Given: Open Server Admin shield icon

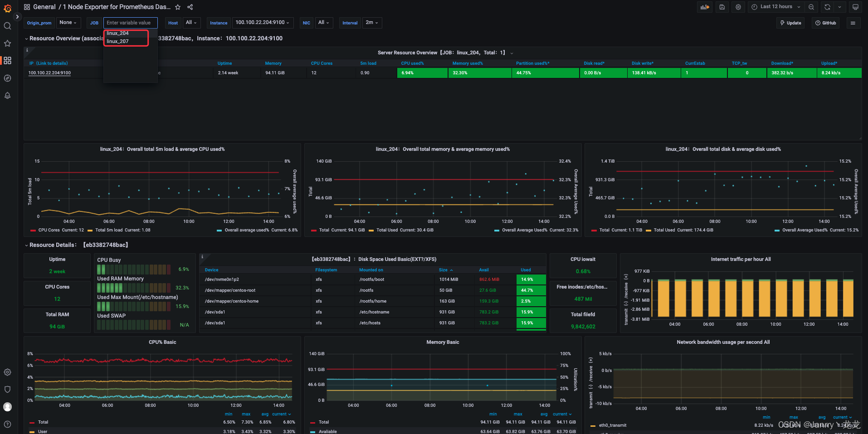Looking at the screenshot, I should pyautogui.click(x=7, y=389).
